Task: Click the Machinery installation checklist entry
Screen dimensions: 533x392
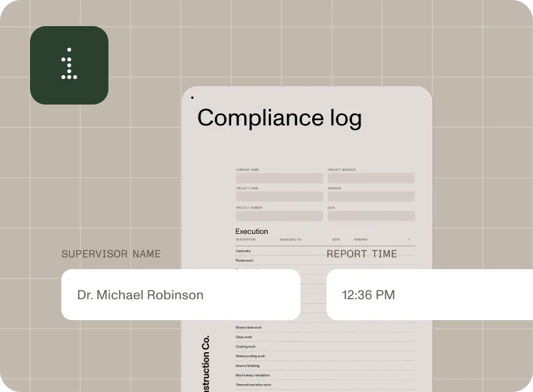Action: 253,375
